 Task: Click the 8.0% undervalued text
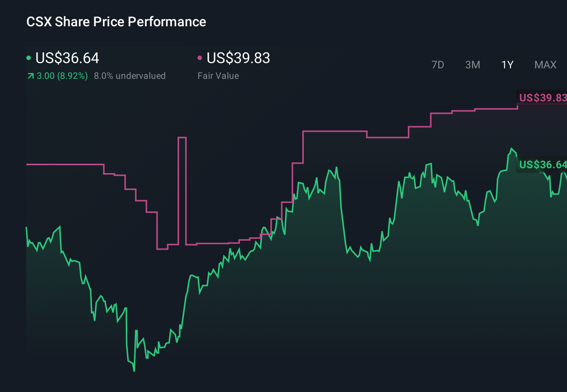click(130, 76)
